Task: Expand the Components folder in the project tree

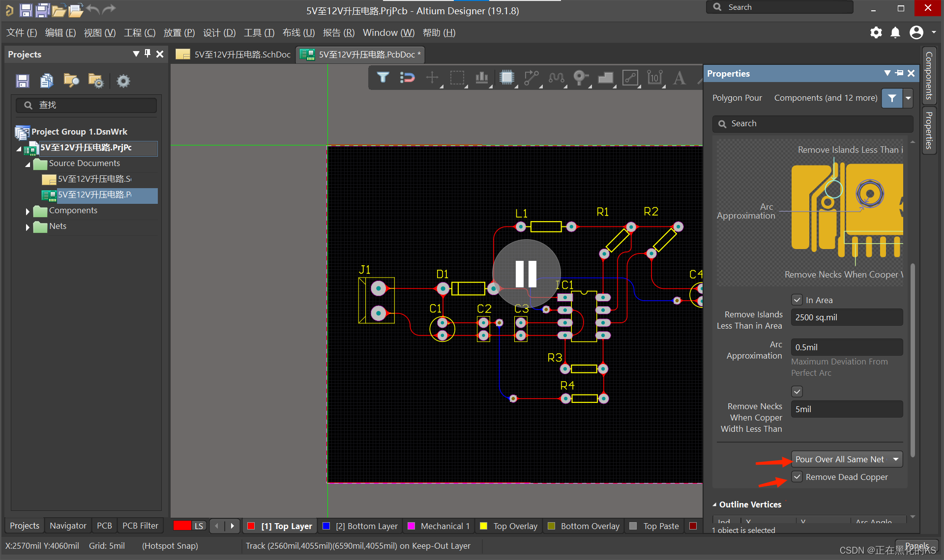Action: pos(28,211)
